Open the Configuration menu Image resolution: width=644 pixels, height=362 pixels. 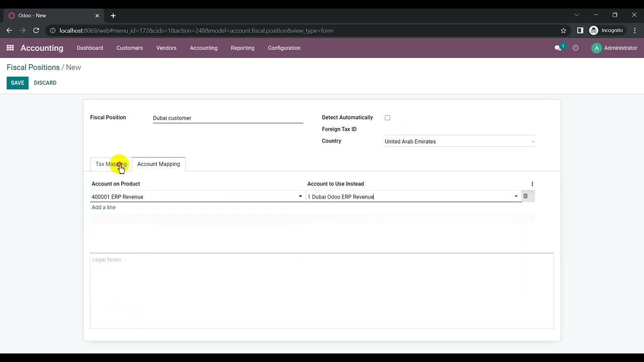[x=284, y=48]
